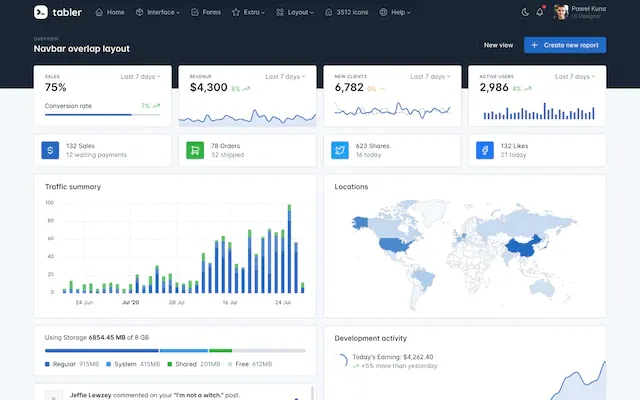The image size is (640, 400).
Task: Click the Today's Earning circular progress icon
Action: click(340, 361)
